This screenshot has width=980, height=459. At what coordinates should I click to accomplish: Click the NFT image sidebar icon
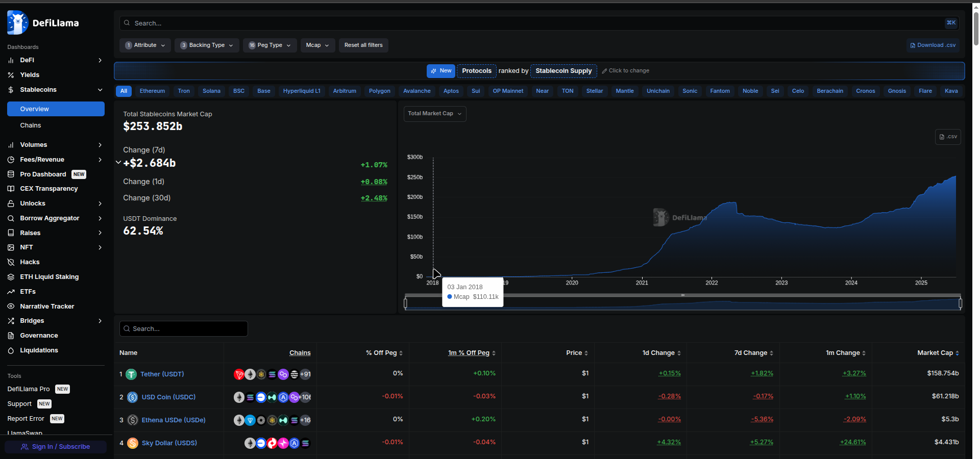tap(11, 247)
